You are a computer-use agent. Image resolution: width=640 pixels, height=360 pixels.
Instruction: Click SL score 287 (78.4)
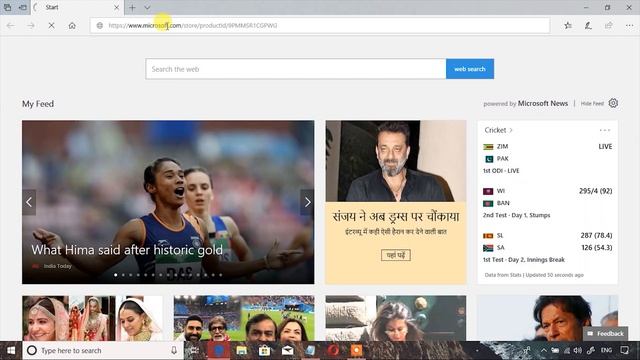tap(596, 236)
